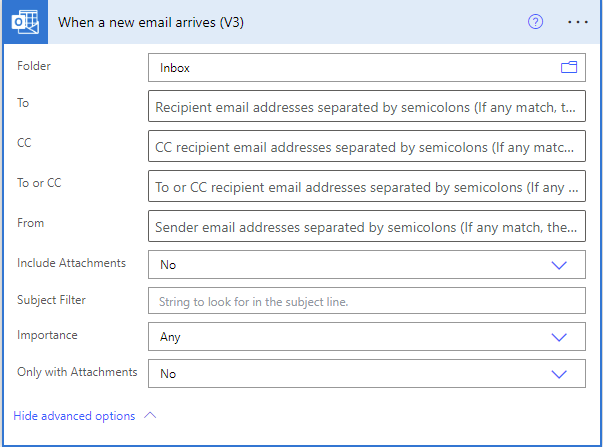Click the From sender addresses field
This screenshot has height=447, width=603.
pos(366,227)
